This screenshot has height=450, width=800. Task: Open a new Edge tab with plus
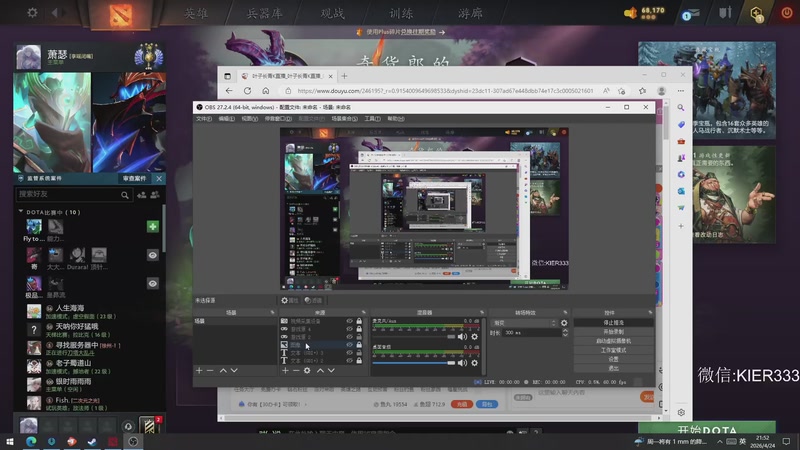point(344,76)
